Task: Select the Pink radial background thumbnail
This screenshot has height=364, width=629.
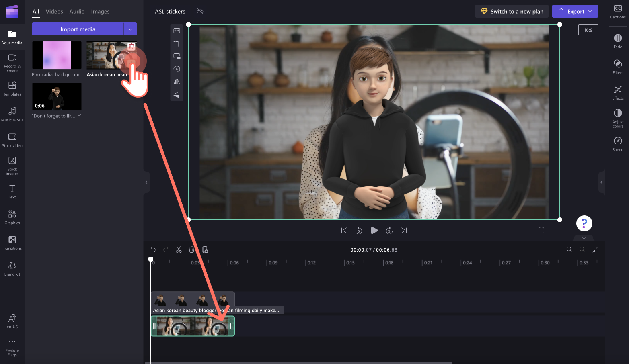Action: [x=56, y=55]
